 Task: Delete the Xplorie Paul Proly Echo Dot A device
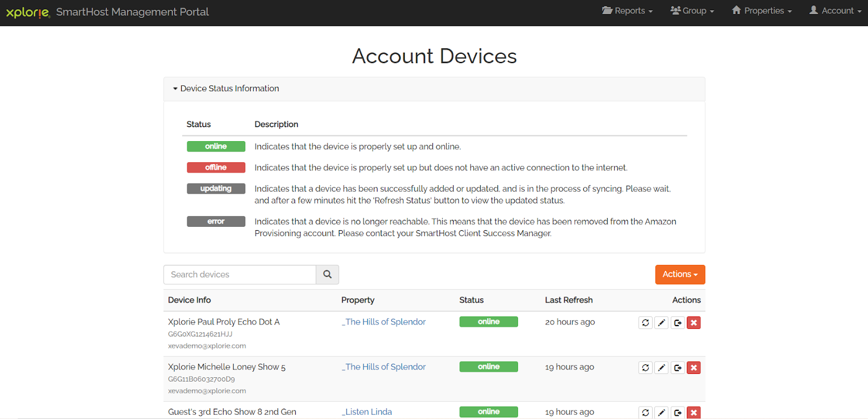pyautogui.click(x=694, y=323)
